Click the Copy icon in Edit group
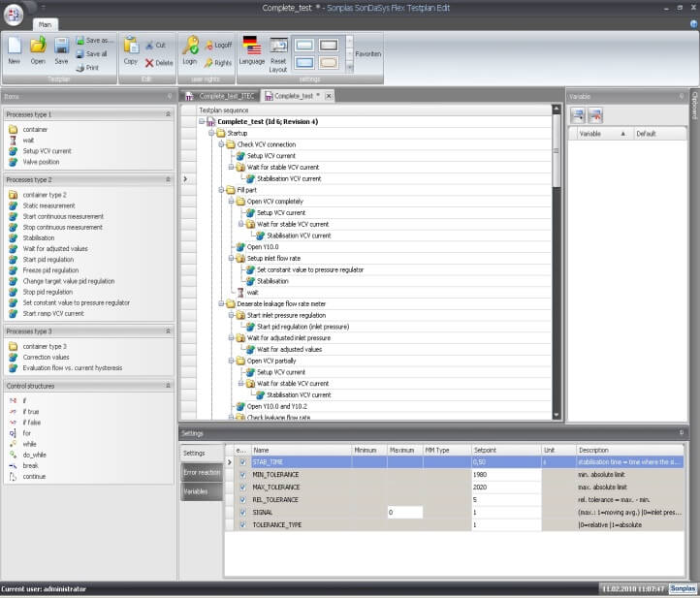 [131, 47]
